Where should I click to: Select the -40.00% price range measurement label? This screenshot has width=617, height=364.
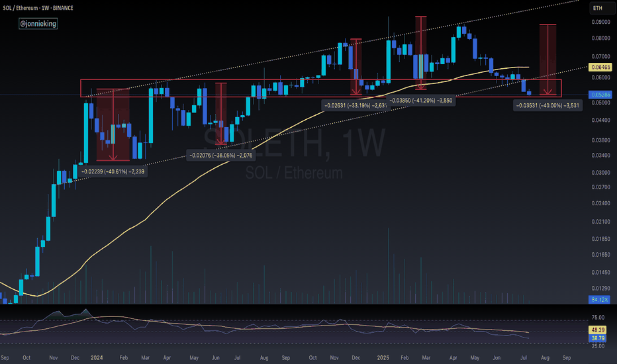547,105
